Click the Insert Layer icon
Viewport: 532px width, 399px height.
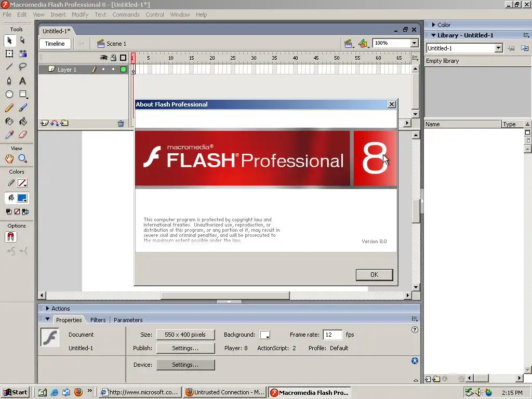(x=44, y=123)
